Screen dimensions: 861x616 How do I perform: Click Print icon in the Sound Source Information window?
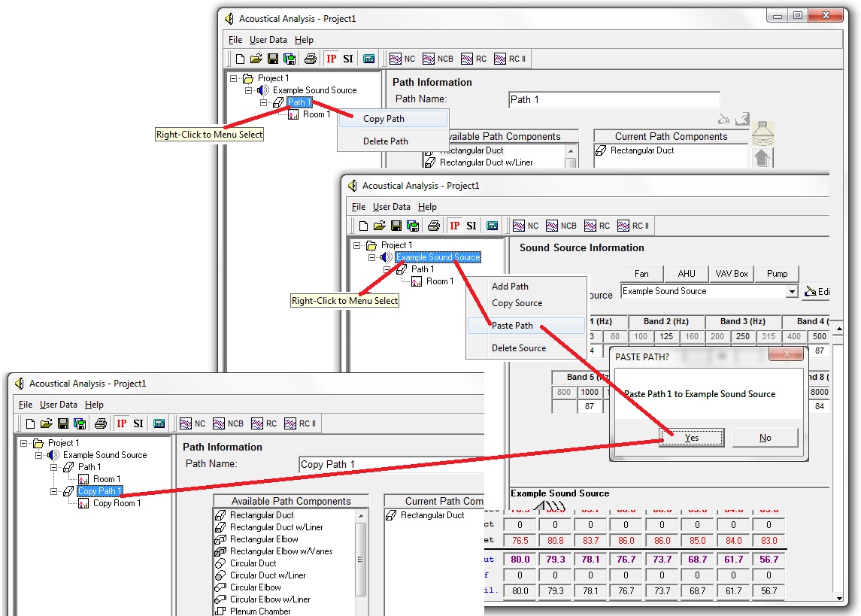point(433,226)
